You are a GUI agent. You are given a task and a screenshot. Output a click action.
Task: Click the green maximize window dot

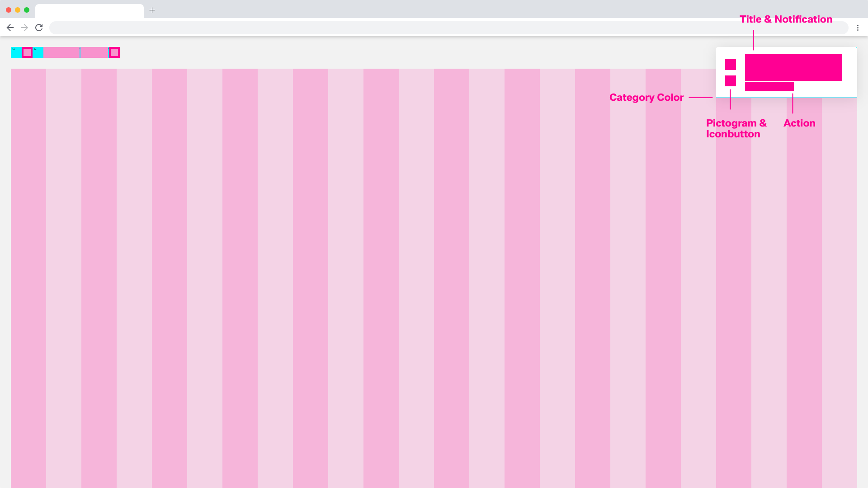click(27, 10)
